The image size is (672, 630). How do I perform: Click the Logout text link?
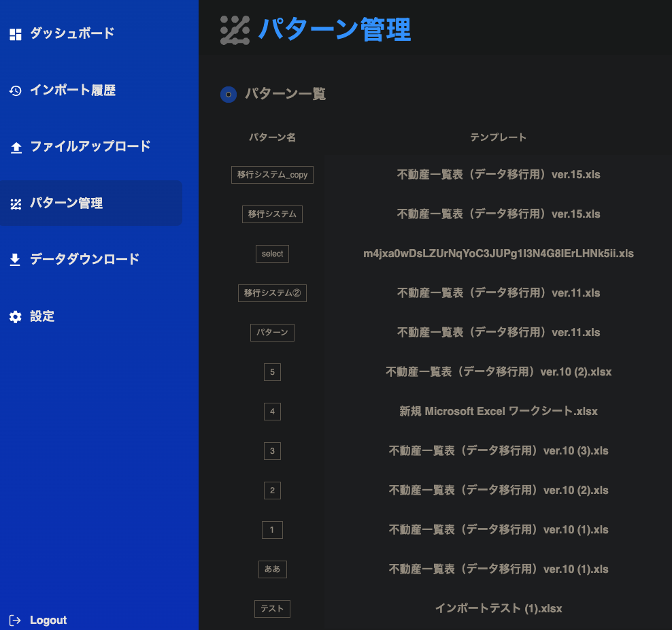pos(48,620)
